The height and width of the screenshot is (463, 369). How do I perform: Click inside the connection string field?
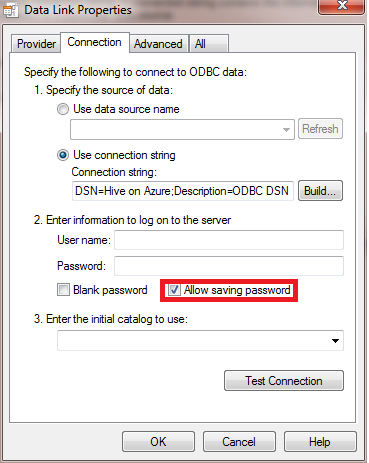183,191
